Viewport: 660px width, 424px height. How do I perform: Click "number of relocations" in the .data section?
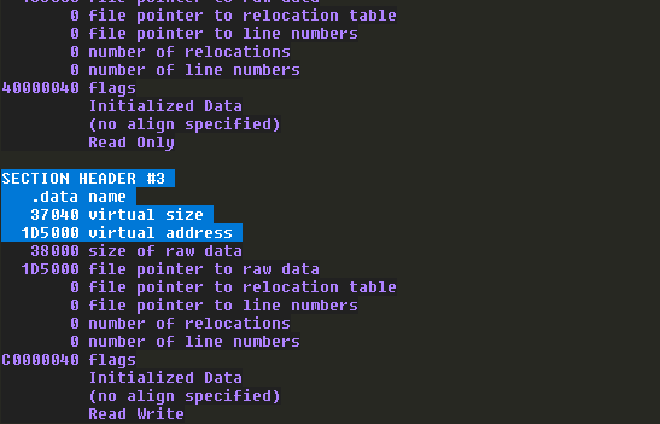point(189,323)
